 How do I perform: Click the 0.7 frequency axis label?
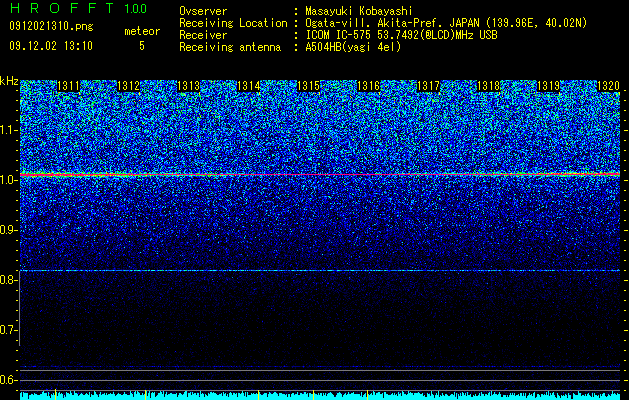[x=9, y=330]
